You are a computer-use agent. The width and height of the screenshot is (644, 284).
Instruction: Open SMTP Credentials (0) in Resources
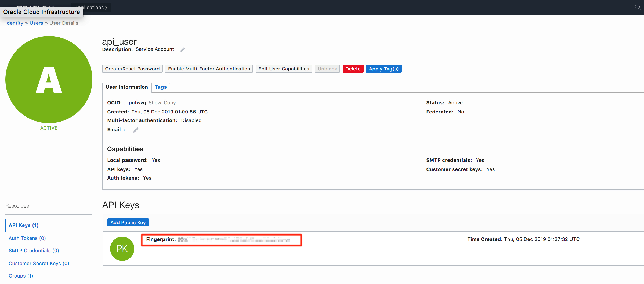[x=34, y=251]
